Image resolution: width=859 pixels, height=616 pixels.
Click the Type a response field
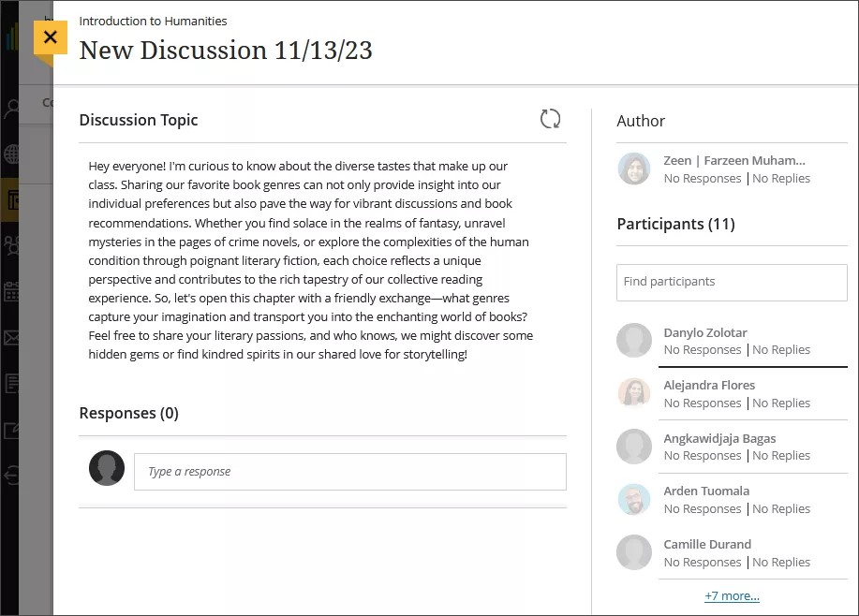pos(349,471)
